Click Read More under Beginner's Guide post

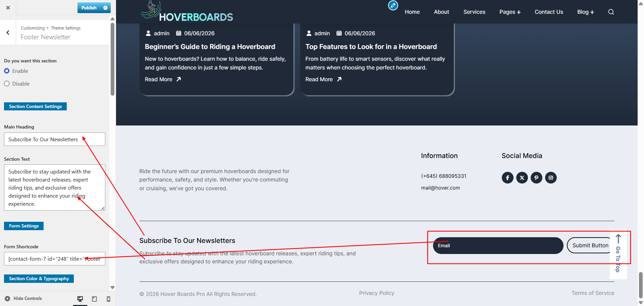click(x=163, y=79)
